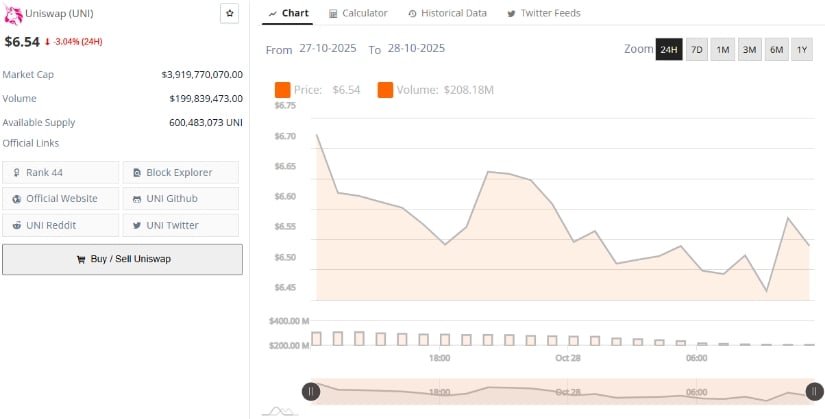Screen dimensions: 825x419
Task: Click the star favorite icon
Action: pos(229,13)
